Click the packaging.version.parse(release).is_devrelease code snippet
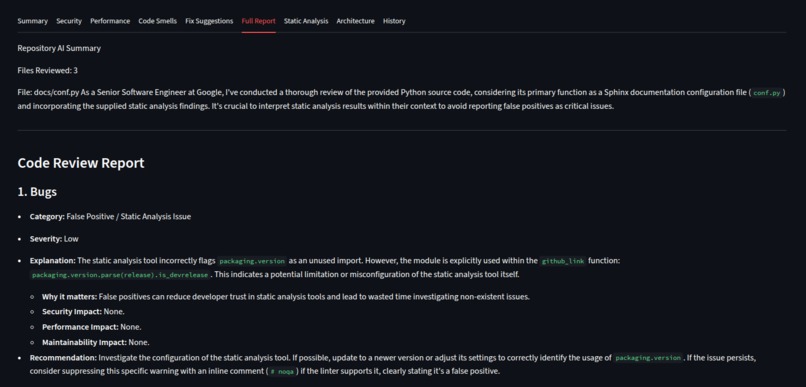This screenshot has width=806, height=387. point(120,275)
